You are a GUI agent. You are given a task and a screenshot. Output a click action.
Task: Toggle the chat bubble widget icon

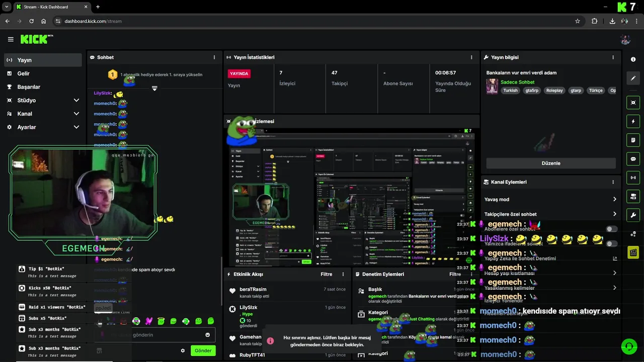pos(633,159)
